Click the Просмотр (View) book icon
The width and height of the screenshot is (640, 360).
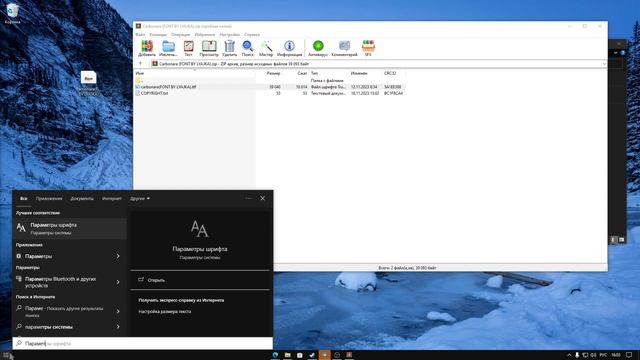[x=209, y=48]
